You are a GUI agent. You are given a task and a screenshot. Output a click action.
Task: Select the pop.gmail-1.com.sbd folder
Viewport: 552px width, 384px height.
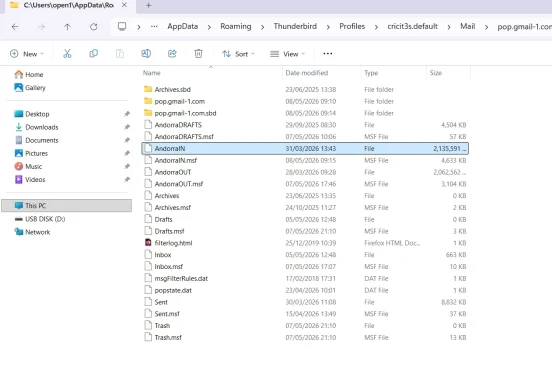pyautogui.click(x=305, y=113)
